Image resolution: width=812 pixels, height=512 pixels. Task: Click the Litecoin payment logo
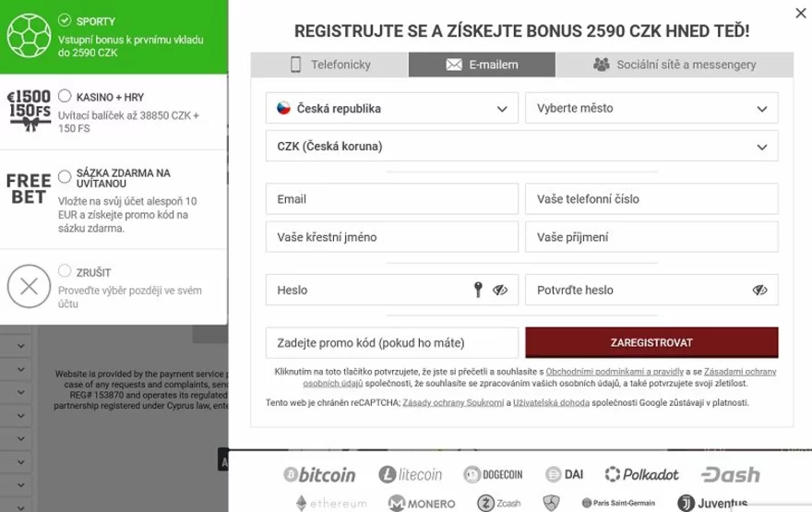[411, 475]
